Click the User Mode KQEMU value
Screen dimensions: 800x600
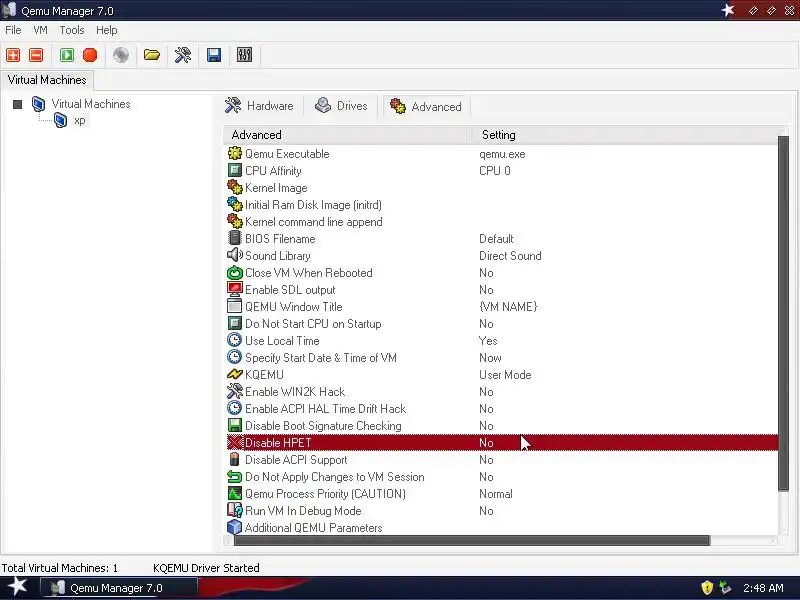[505, 374]
